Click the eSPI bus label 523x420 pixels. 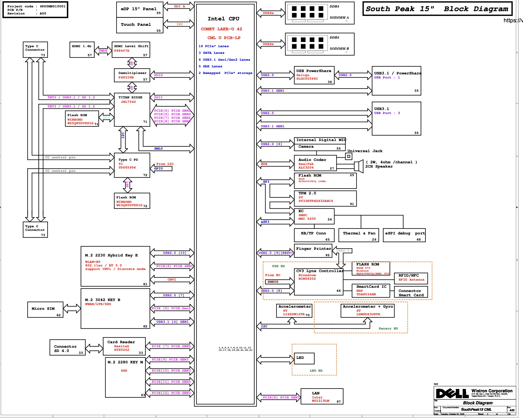[x=265, y=222]
